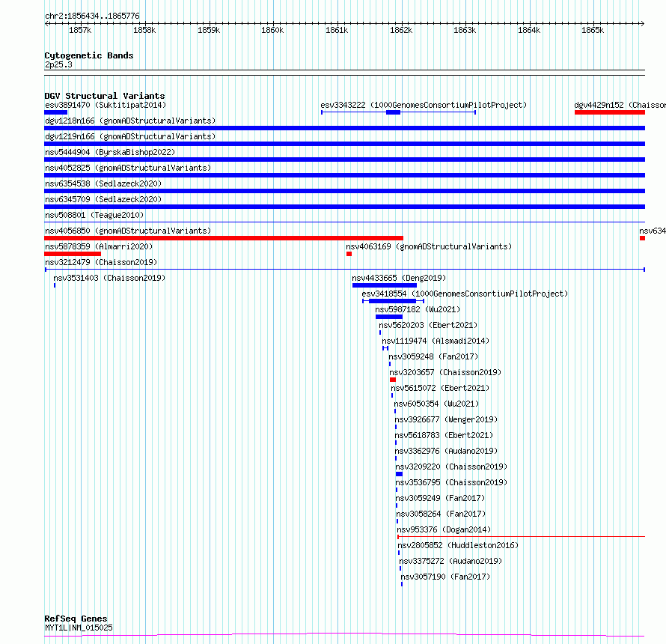Click the nsv4052825 gnomADStructuralVariants label

(128, 168)
